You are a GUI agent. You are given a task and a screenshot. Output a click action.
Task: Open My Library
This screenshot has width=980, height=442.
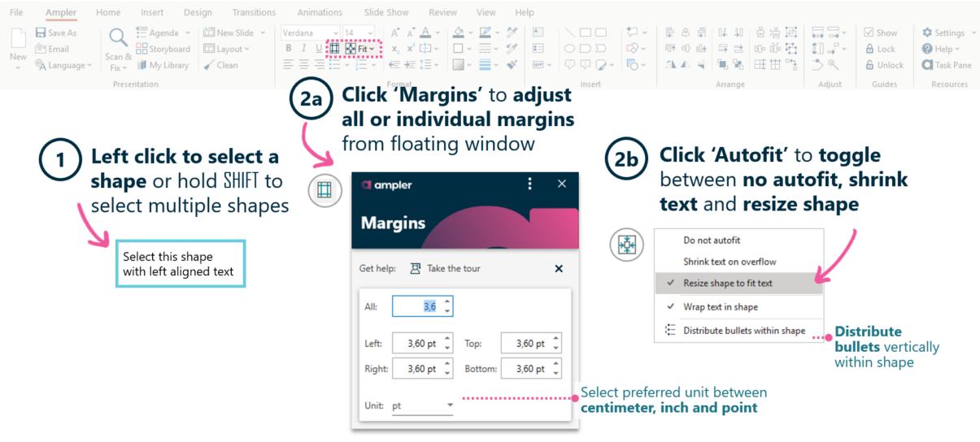point(163,65)
